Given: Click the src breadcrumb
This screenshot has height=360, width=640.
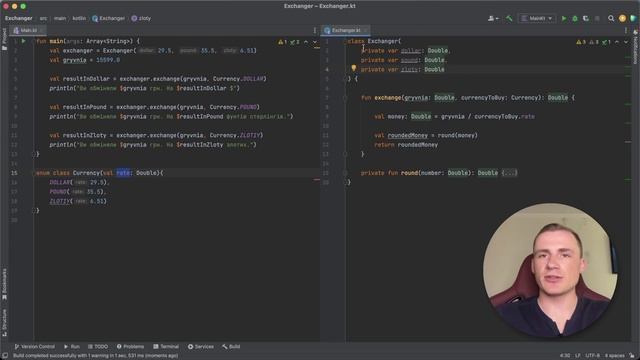Looking at the screenshot, I should tap(43, 18).
